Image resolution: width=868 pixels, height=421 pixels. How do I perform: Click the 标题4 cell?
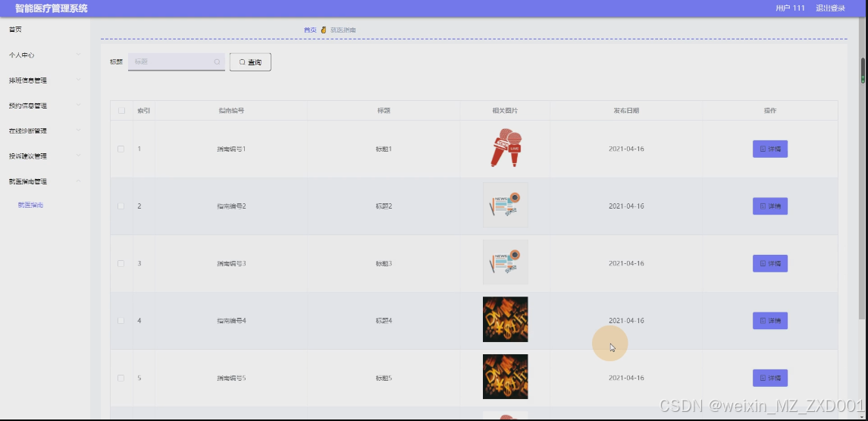tap(384, 321)
